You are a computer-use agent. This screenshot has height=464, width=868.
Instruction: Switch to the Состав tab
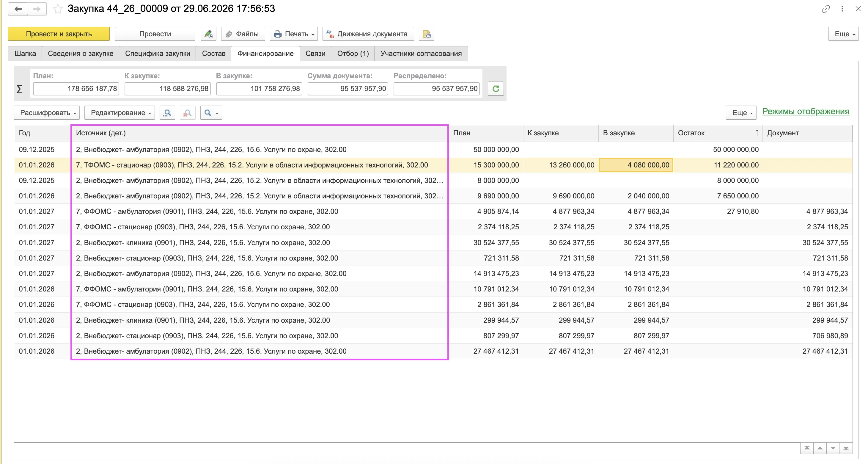point(214,54)
